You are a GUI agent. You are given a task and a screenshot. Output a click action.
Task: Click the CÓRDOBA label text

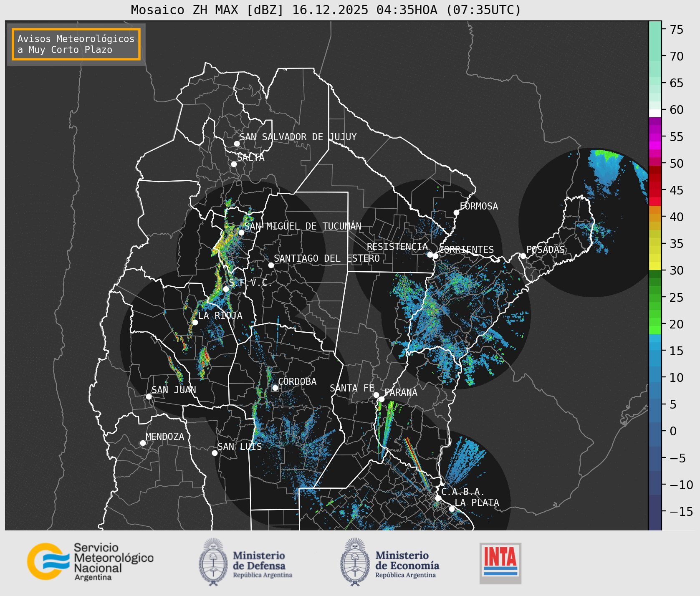[297, 381]
